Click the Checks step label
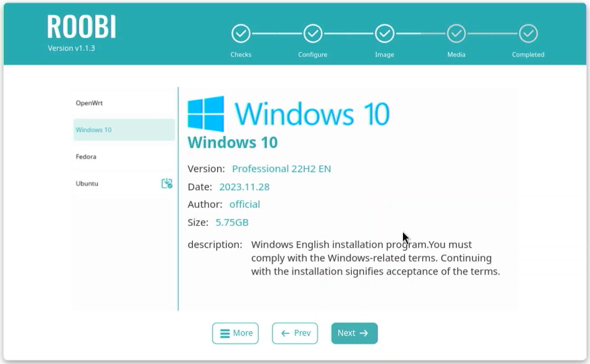590x364 pixels. [241, 55]
